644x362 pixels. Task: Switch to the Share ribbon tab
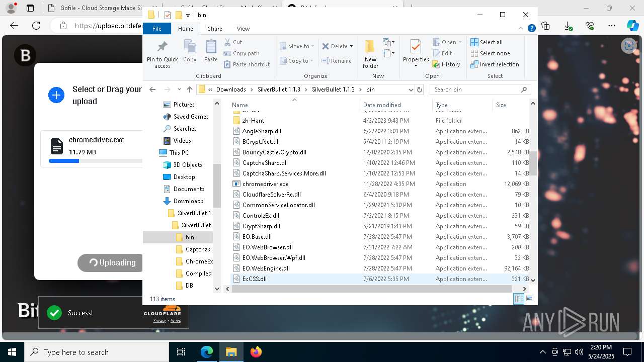pyautogui.click(x=215, y=29)
